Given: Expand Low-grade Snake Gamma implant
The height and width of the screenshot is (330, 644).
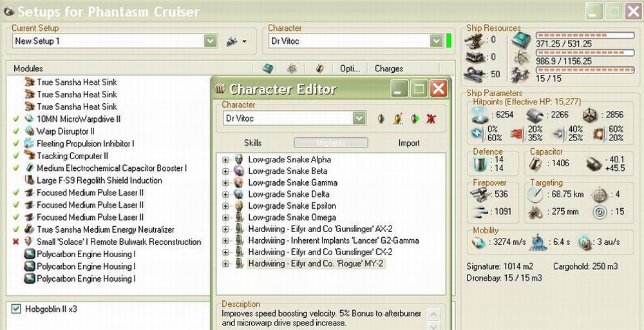Looking at the screenshot, I should click(225, 183).
